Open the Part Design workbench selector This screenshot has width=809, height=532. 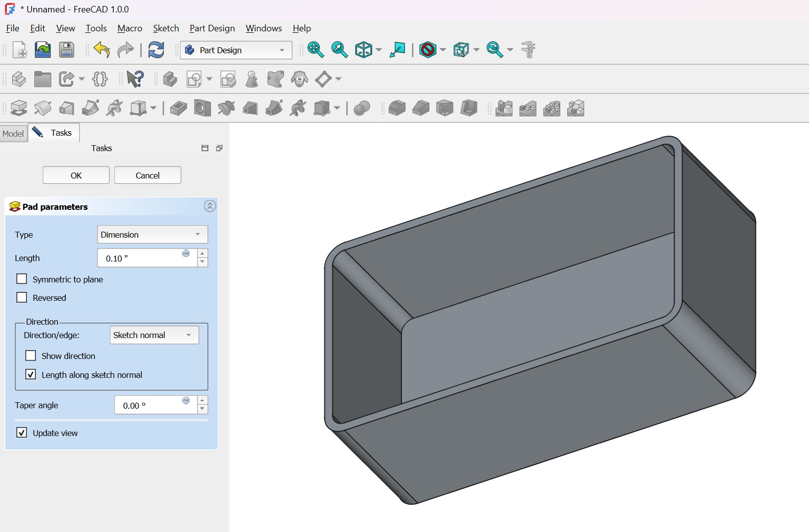tap(236, 50)
